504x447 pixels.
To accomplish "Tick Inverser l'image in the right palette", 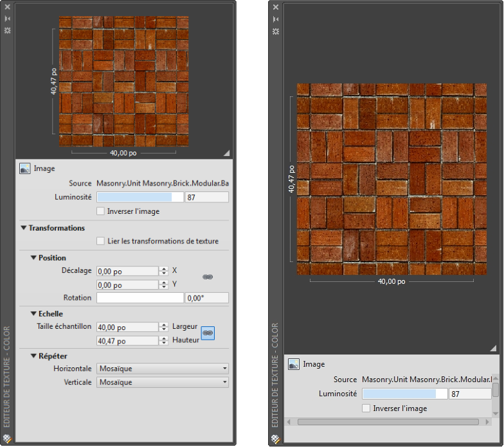I will [x=366, y=408].
